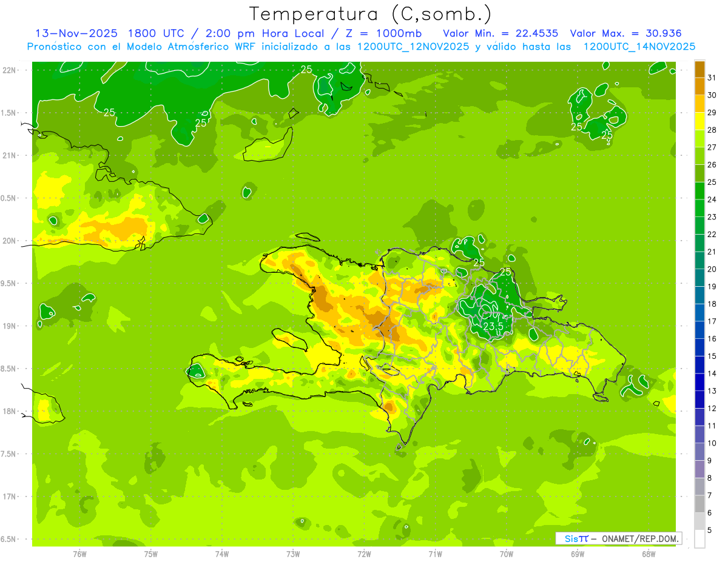Click the '74W' longitude axis label
This screenshot has height=562, width=728.
point(222,554)
